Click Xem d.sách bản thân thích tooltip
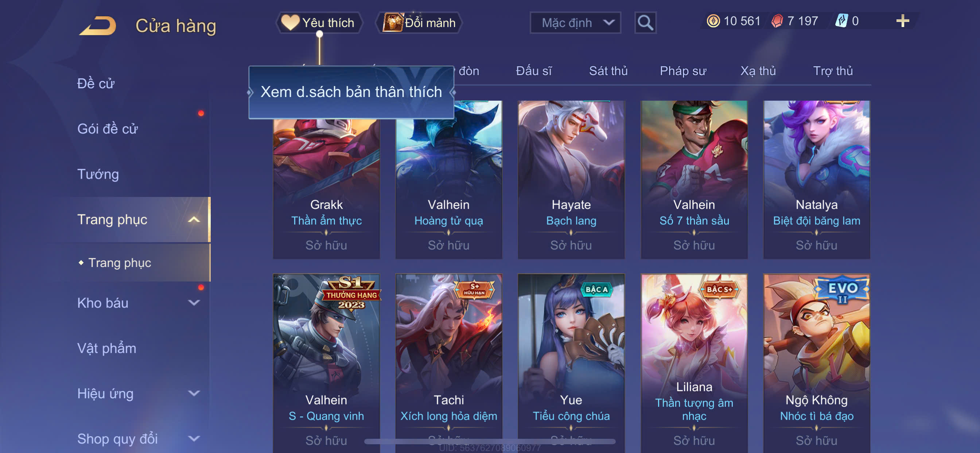This screenshot has height=453, width=980. (351, 92)
